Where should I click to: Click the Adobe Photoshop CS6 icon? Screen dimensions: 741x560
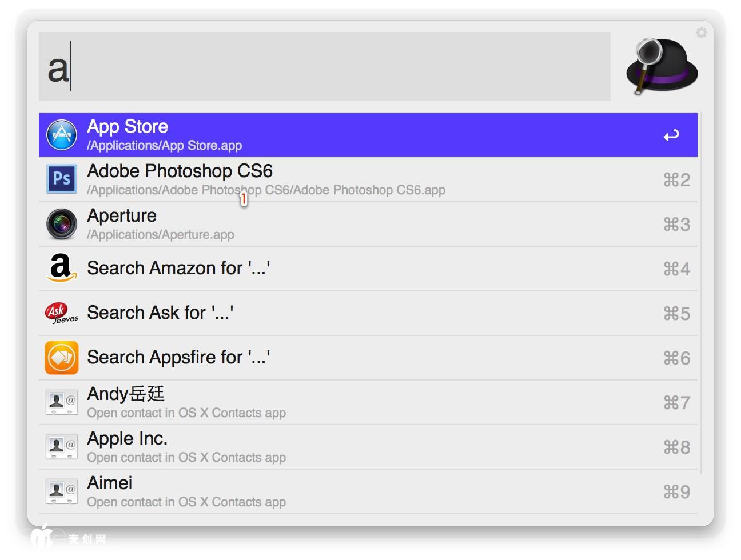(62, 179)
